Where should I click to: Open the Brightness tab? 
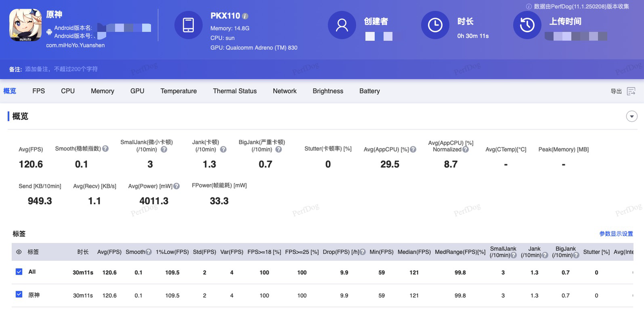[328, 91]
